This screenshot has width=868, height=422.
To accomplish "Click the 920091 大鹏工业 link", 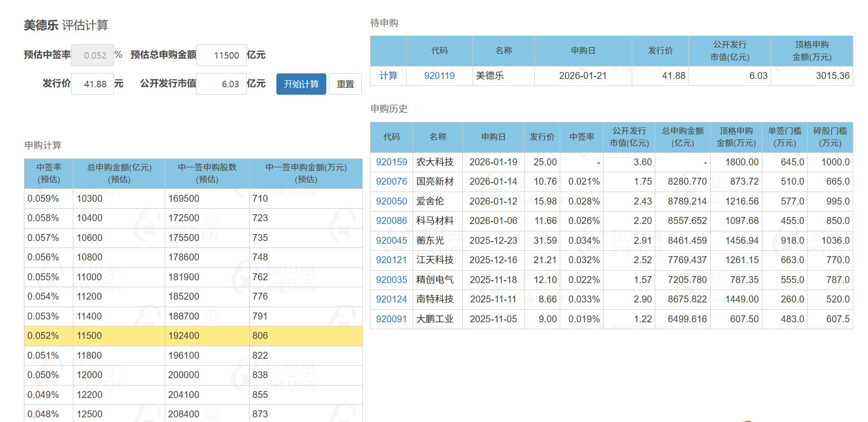I will coord(391,319).
